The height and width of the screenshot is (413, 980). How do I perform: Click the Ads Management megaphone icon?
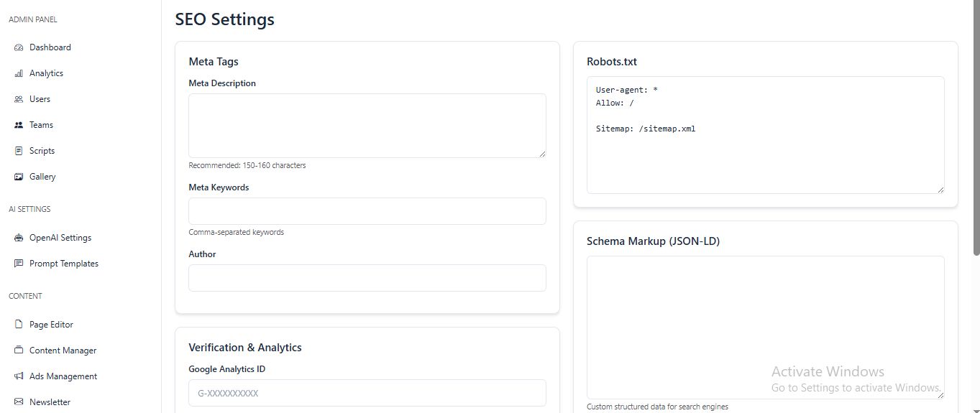coord(19,376)
